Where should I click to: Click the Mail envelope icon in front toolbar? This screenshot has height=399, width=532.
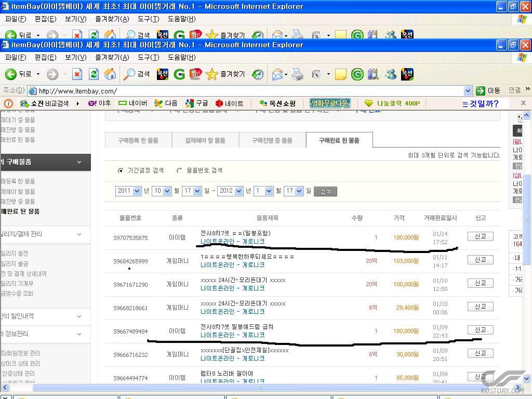277,74
